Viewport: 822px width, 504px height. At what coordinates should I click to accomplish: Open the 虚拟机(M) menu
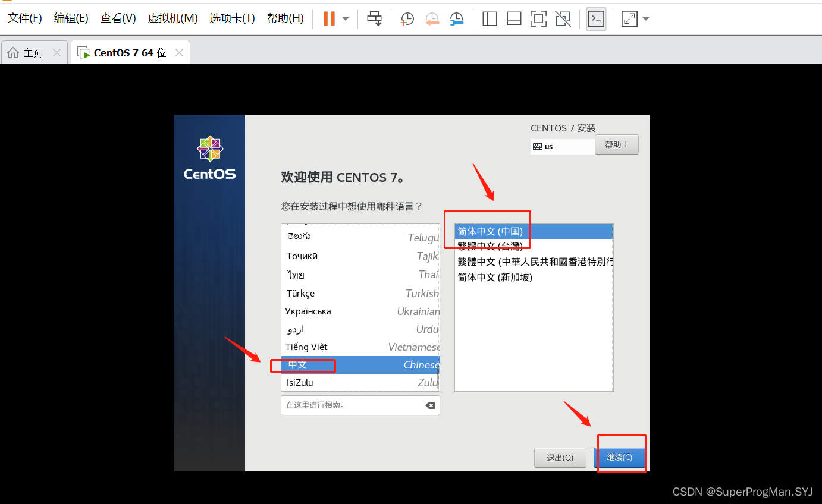(x=172, y=18)
